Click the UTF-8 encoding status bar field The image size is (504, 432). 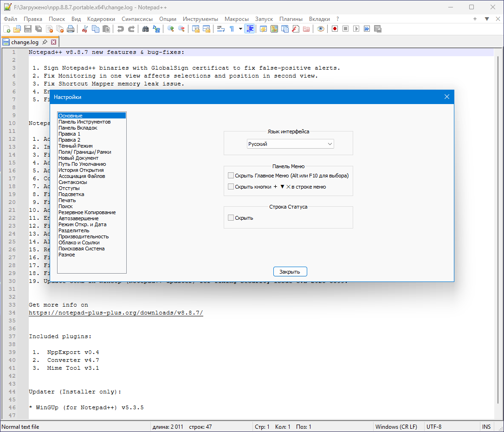(433, 427)
